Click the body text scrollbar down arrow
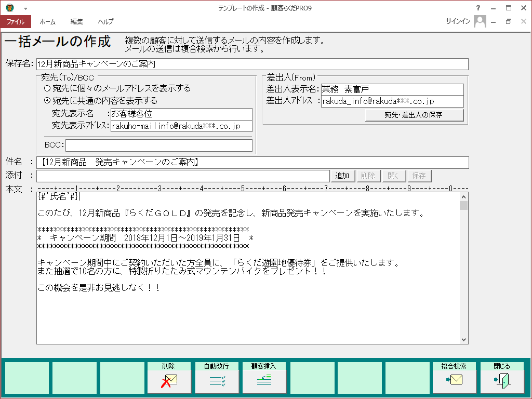This screenshot has width=532, height=399. tap(464, 339)
